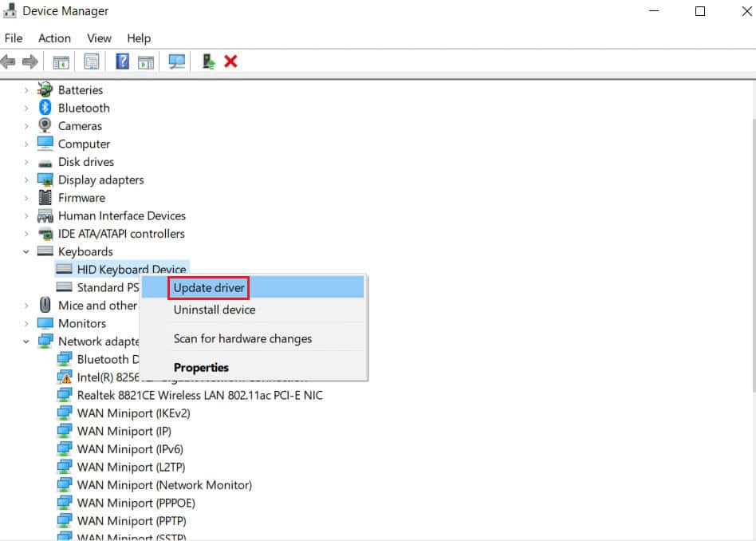The image size is (756, 541).
Task: Select the Scan for hardware changes icon
Action: [177, 61]
